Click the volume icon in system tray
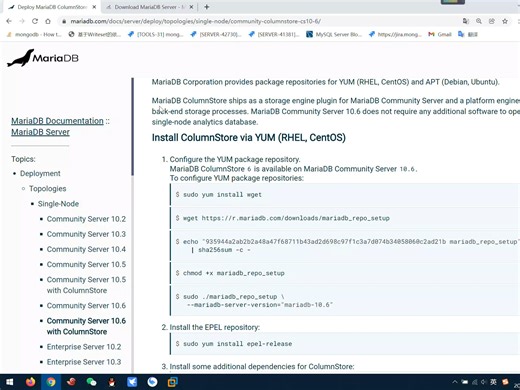 pyautogui.click(x=483, y=382)
